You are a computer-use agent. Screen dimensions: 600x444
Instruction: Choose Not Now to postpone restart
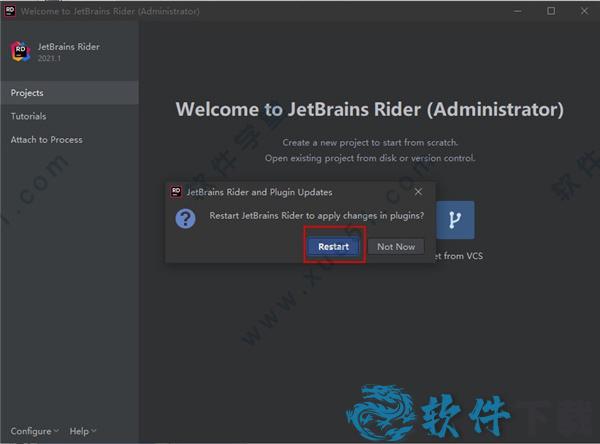(395, 246)
